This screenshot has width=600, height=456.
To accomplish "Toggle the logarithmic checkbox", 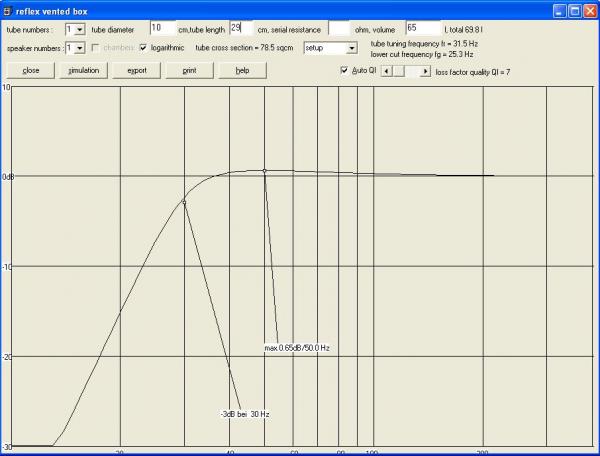I will [144, 47].
